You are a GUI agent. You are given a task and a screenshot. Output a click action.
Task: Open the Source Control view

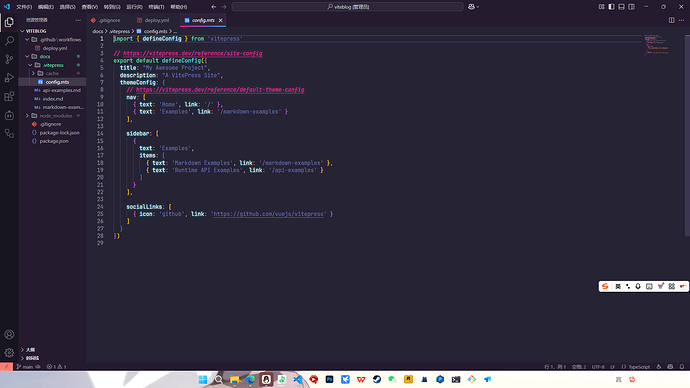pyautogui.click(x=9, y=59)
